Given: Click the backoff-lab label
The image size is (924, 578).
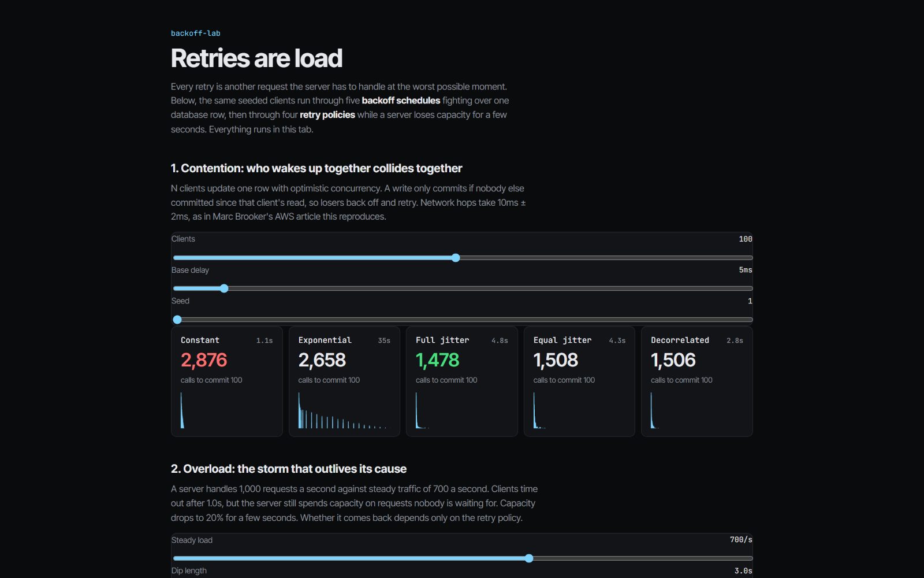Looking at the screenshot, I should tap(195, 34).
